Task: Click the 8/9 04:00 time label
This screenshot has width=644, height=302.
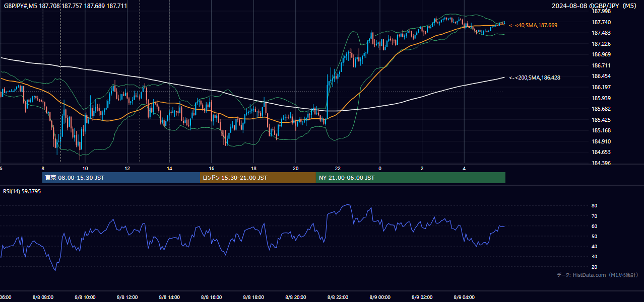Action: [x=464, y=297]
